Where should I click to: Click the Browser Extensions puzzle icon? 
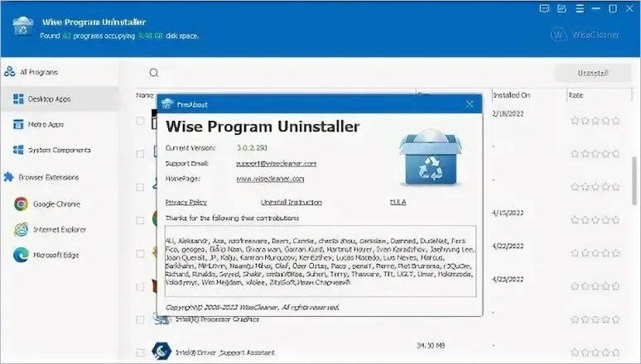8,177
